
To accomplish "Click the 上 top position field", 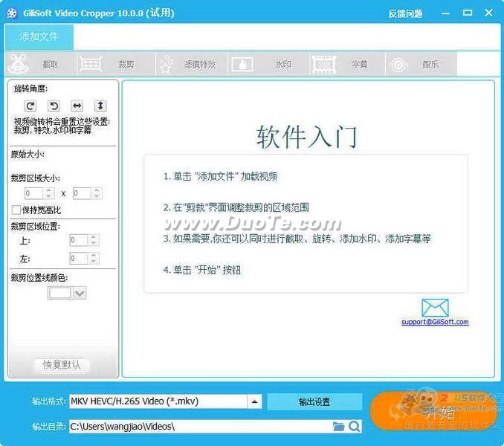I will (x=79, y=240).
